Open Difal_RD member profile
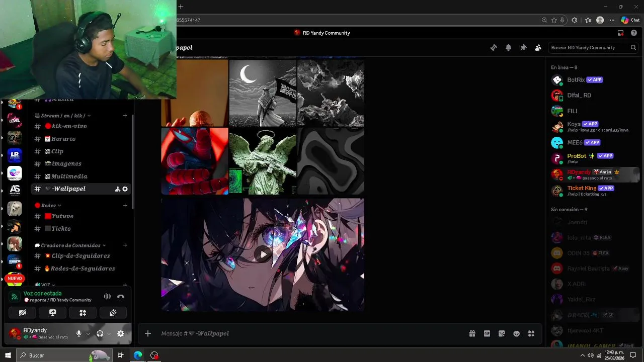644x362 pixels. [x=595, y=95]
